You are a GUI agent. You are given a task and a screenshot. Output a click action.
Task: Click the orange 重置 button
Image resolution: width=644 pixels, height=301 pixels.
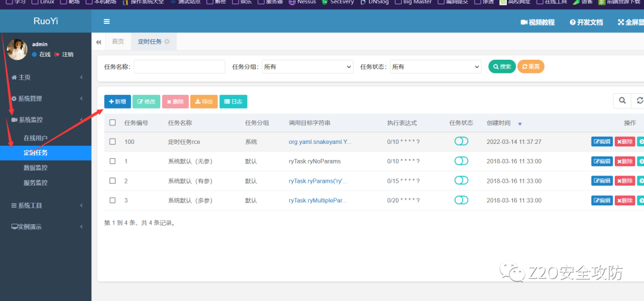531,67
